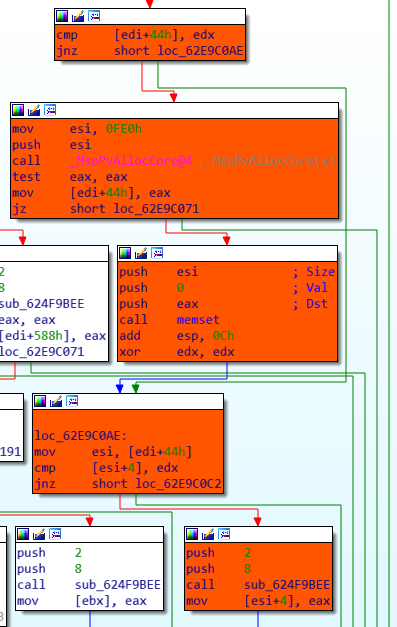Click group nodes icon on MsoPvAllocCore block
Screen dimensions: 397x627
(50, 110)
